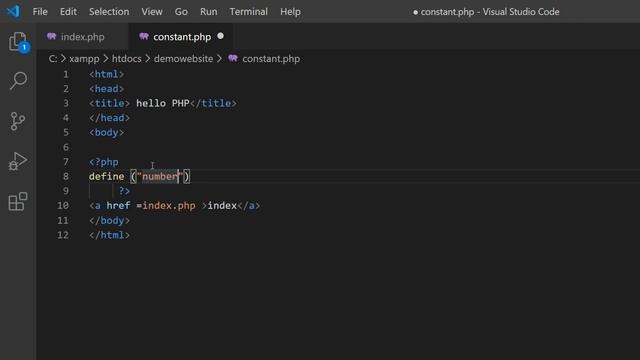Click the define keyword on line 8
640x360 pixels.
tap(107, 176)
